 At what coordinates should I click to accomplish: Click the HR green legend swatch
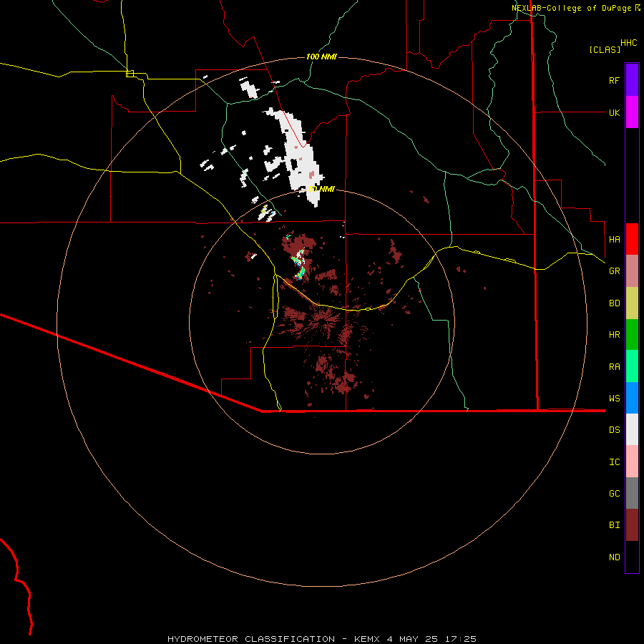point(632,335)
